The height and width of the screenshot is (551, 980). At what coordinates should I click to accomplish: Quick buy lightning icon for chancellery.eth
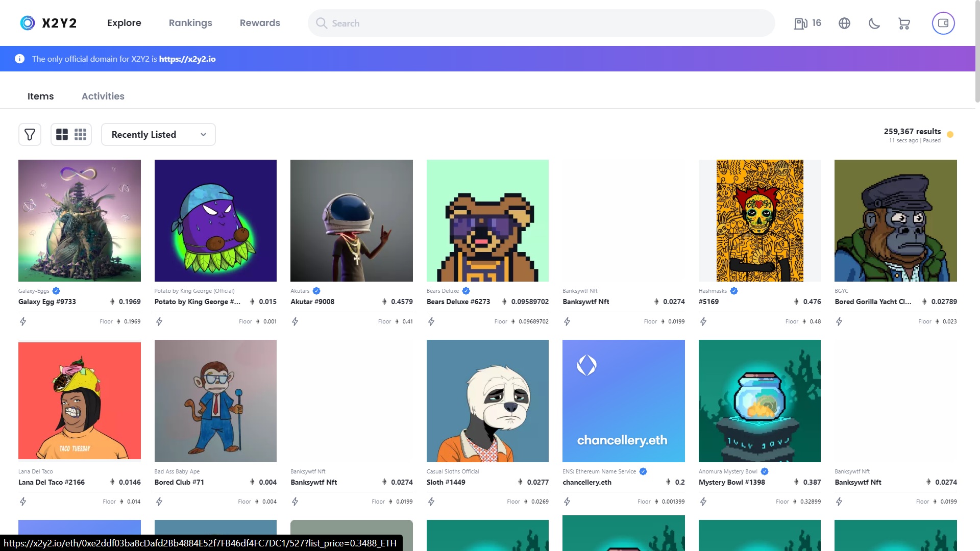pos(567,502)
